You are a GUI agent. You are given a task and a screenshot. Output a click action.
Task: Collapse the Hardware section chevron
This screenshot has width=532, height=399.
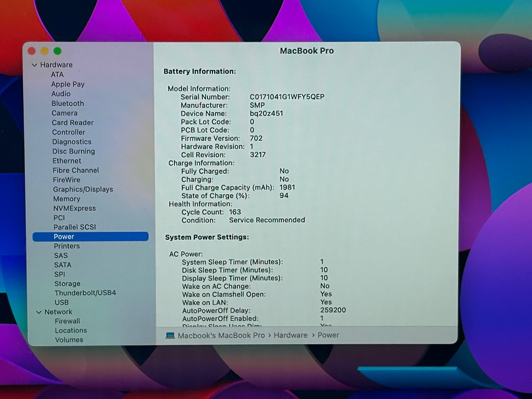[34, 65]
